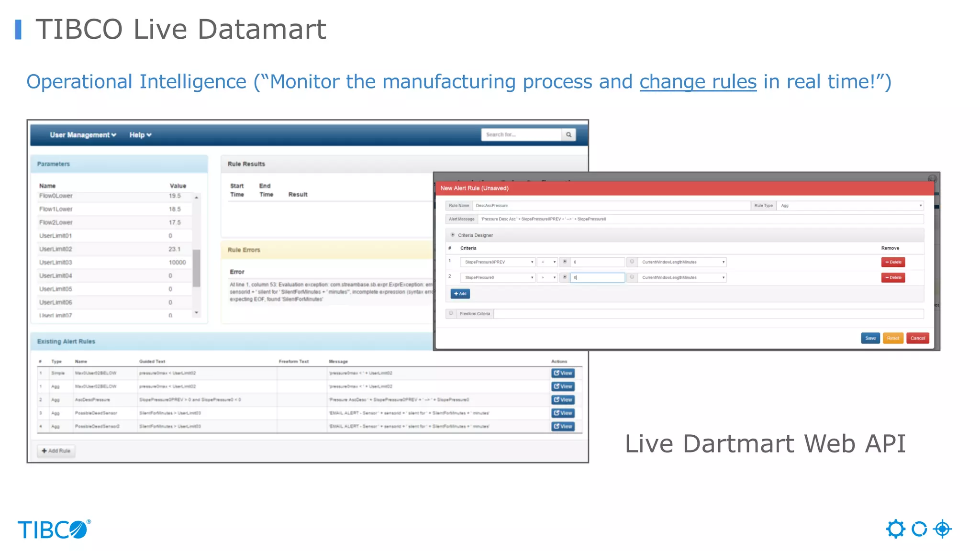Select the UserLimit04 parameter row
This screenshot has height=551, width=980.
[x=115, y=276]
